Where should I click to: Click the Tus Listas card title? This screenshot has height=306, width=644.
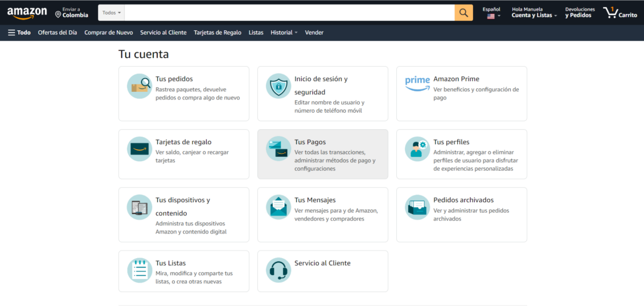(x=171, y=263)
